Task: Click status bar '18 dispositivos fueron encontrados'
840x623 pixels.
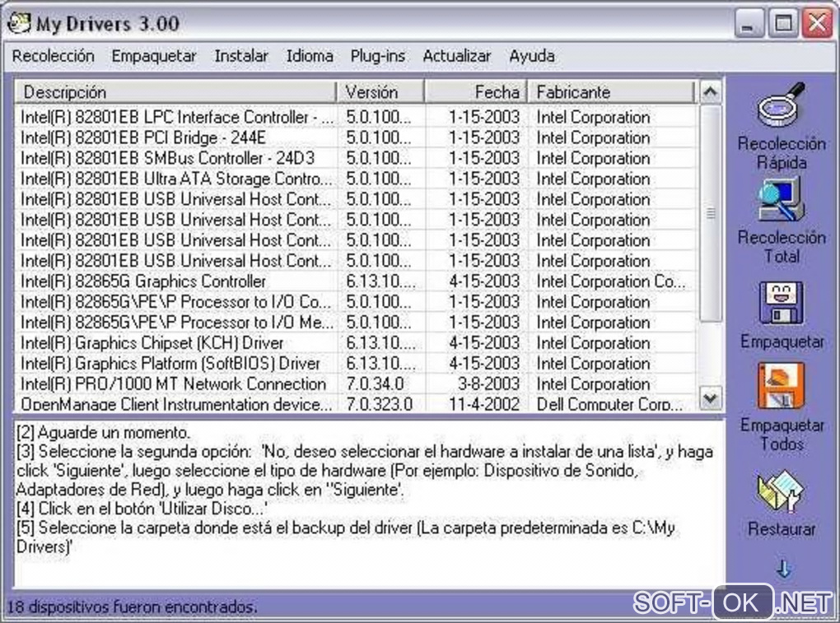Action: 131,607
